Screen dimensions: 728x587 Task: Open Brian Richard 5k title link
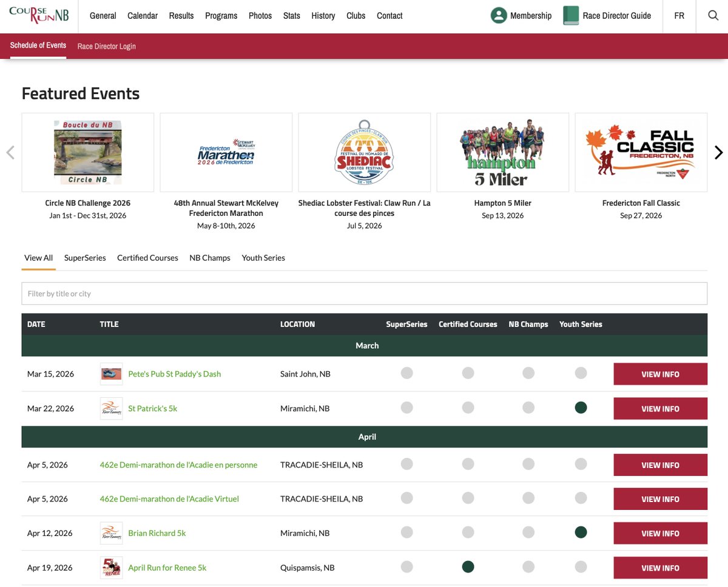(157, 534)
